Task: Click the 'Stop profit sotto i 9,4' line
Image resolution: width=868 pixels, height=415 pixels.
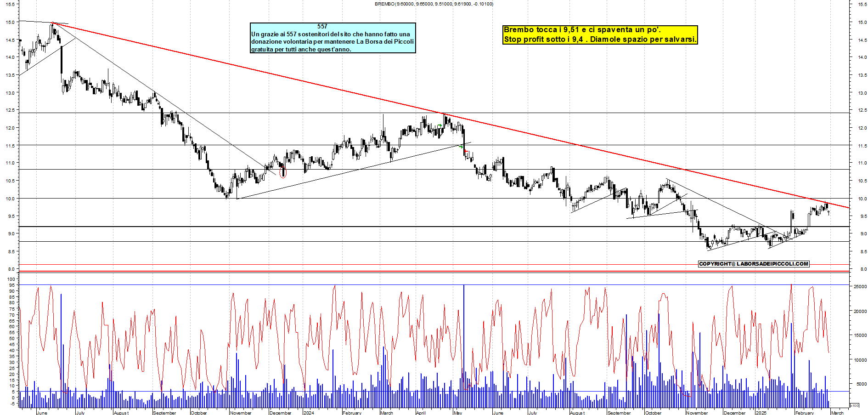Action: [600, 40]
